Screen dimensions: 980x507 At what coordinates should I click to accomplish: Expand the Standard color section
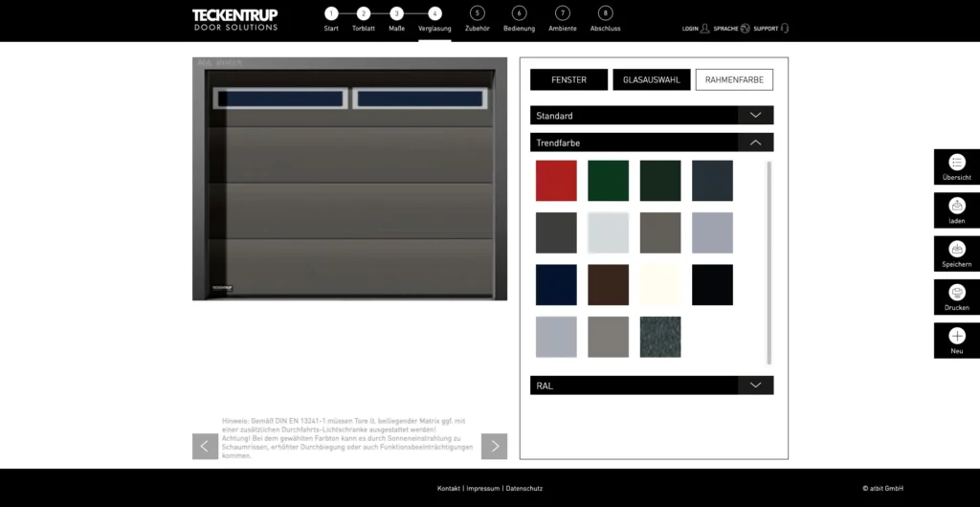coord(755,116)
